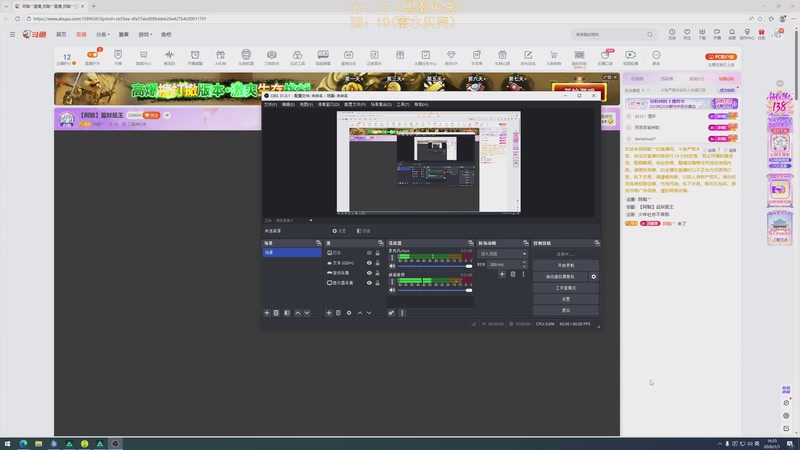Move selected scene down in OBS
The height and width of the screenshot is (450, 800).
click(x=307, y=313)
